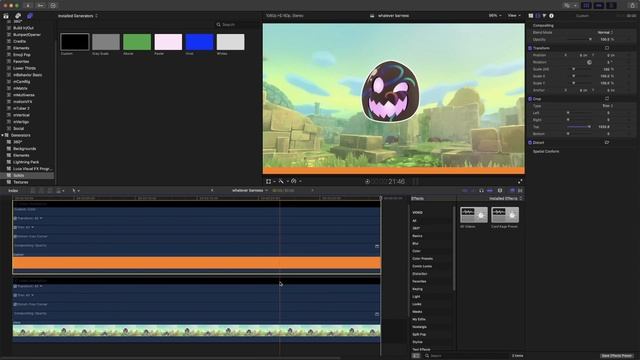Toggle timeline Snapping icon

click(490, 191)
